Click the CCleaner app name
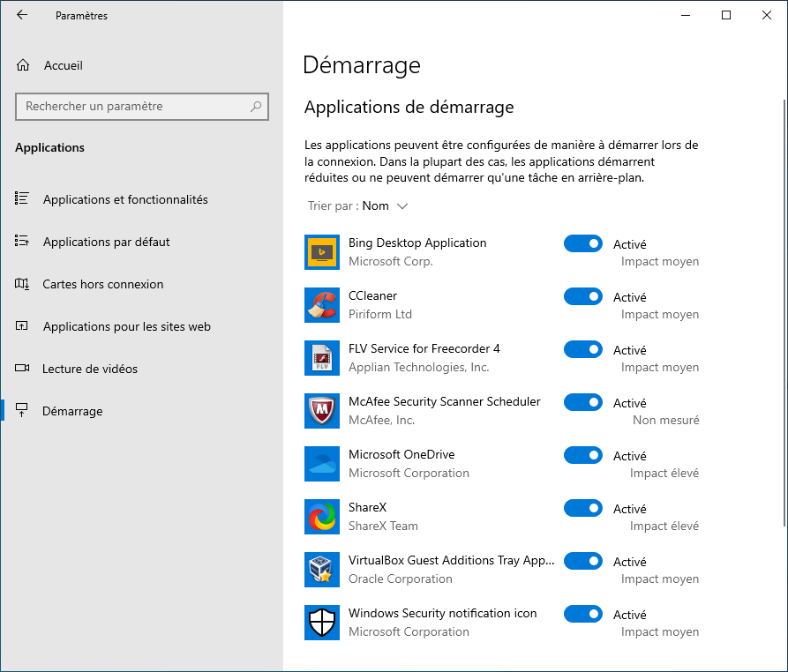This screenshot has width=788, height=672. (372, 295)
